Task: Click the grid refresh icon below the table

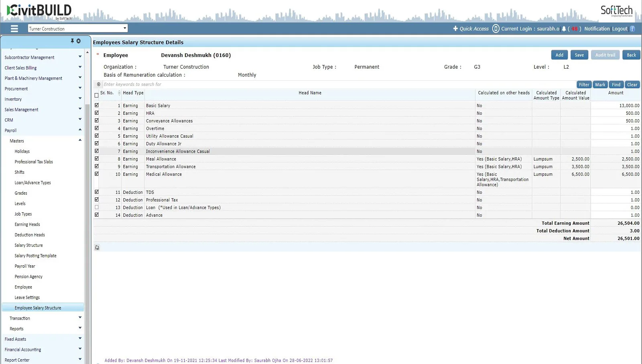Action: 97,248
